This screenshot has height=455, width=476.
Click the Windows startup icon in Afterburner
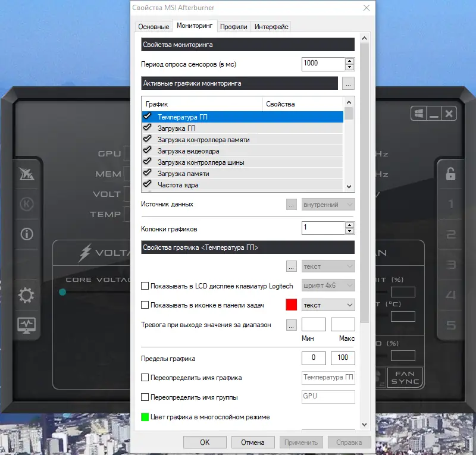point(419,114)
